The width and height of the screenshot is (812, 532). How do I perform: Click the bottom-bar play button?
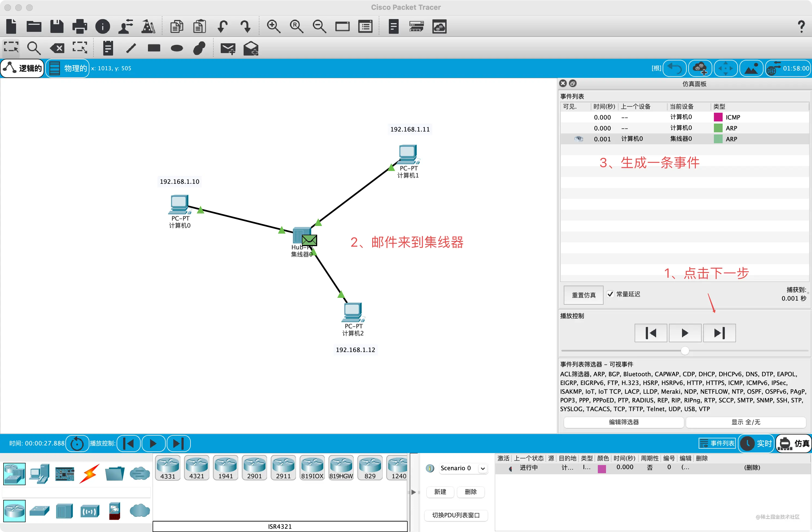point(153,444)
